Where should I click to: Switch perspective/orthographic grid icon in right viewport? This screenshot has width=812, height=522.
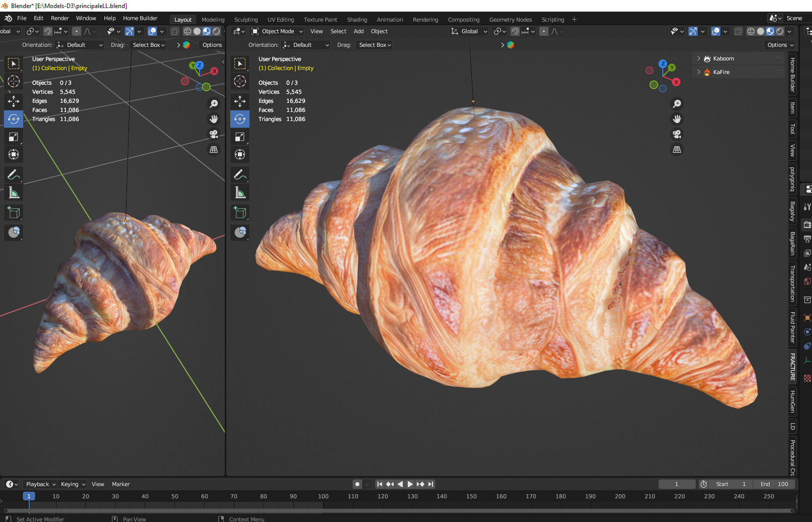point(677,149)
